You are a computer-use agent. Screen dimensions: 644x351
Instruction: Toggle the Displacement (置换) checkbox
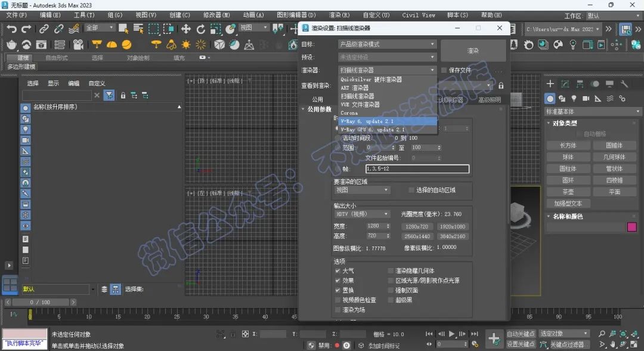click(338, 290)
